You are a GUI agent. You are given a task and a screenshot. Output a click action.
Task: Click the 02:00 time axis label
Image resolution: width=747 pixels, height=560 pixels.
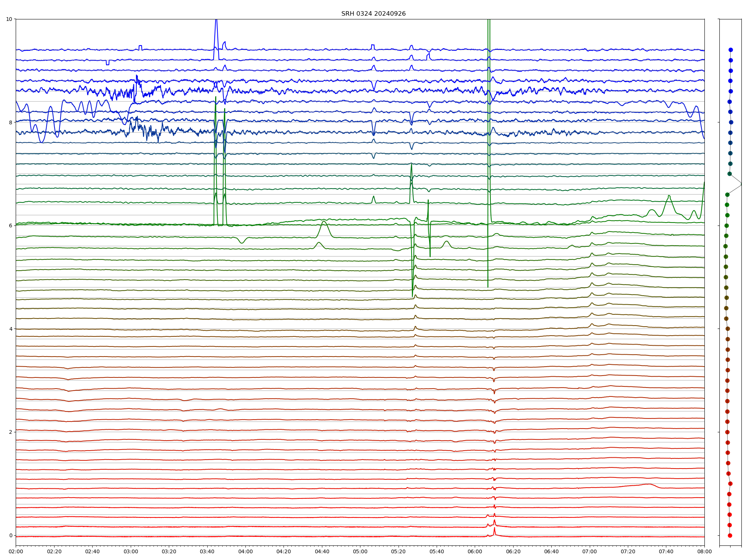pyautogui.click(x=16, y=551)
